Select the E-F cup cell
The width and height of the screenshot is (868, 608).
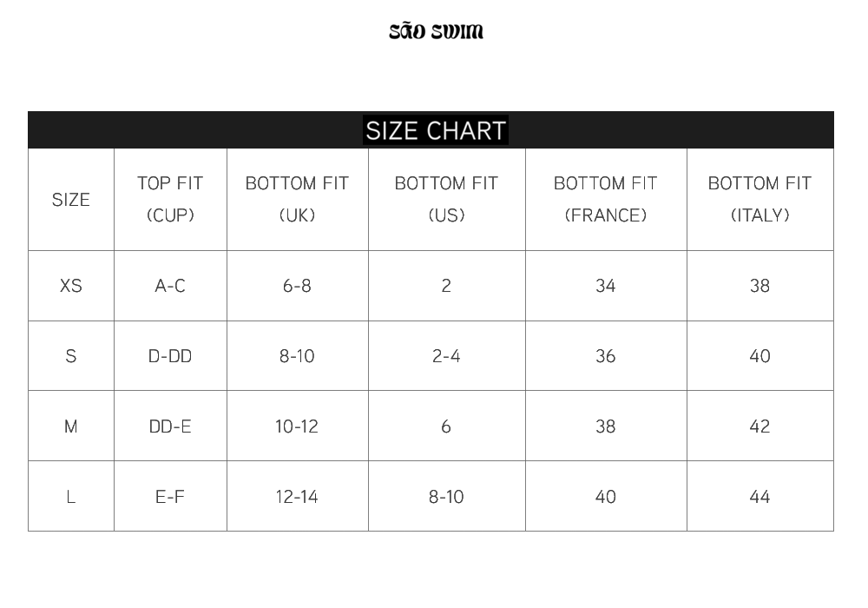pyautogui.click(x=170, y=497)
